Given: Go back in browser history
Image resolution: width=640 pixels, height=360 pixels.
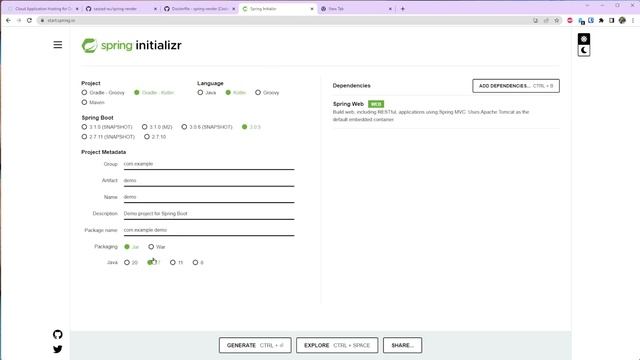Looking at the screenshot, I should tap(9, 20).
